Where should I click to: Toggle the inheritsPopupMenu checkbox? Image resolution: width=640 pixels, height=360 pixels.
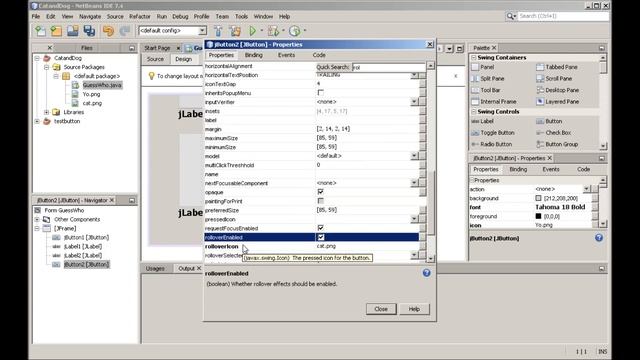point(320,93)
